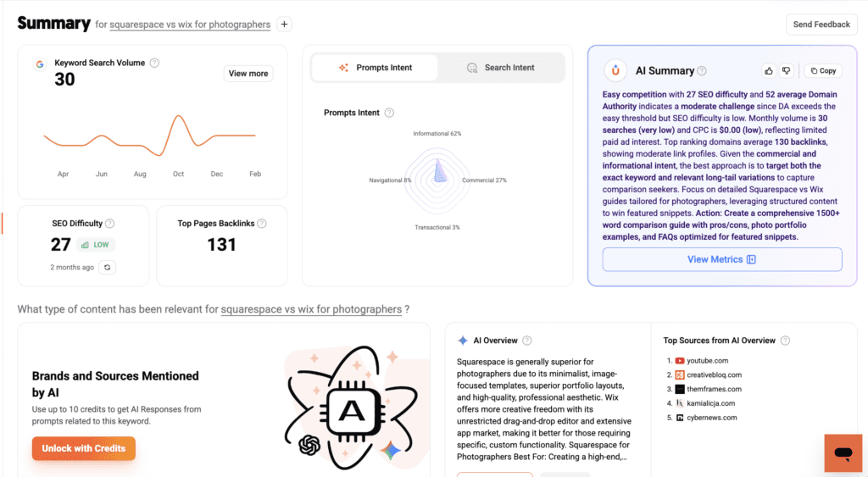Open the orange chat support widget
Screen dimensions: 868x477
coord(843,453)
